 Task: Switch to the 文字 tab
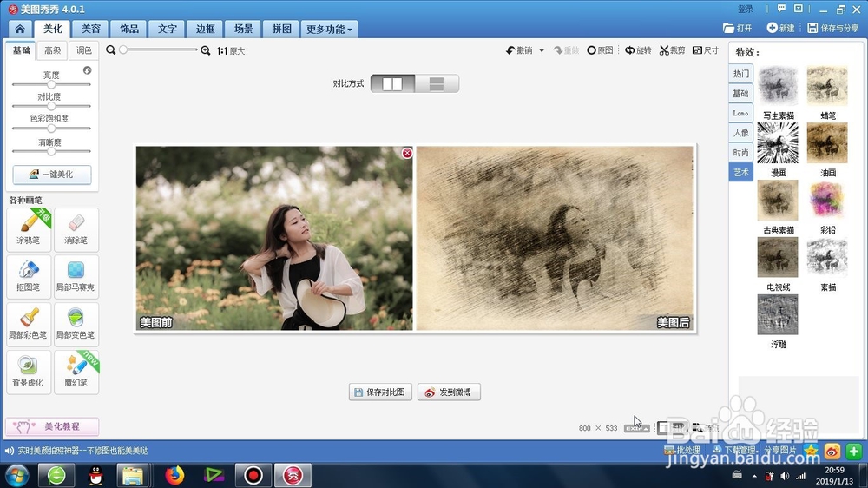[168, 29]
